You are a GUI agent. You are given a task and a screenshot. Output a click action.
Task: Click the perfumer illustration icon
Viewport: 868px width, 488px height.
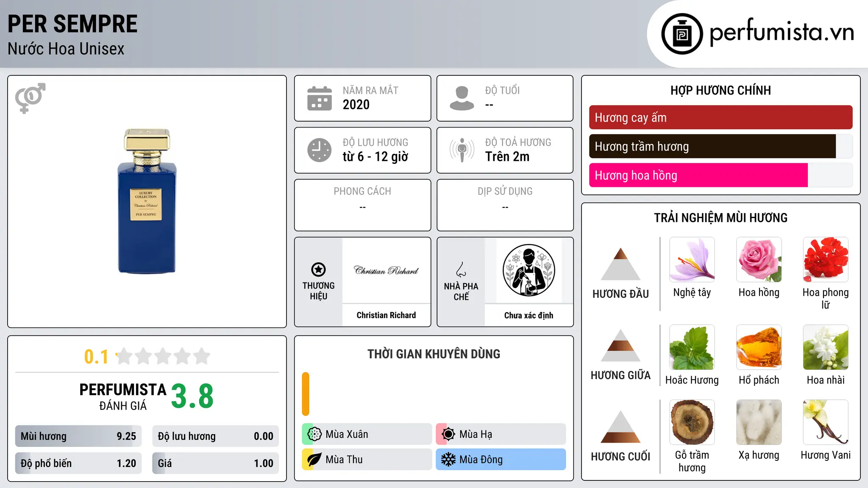coord(529,270)
